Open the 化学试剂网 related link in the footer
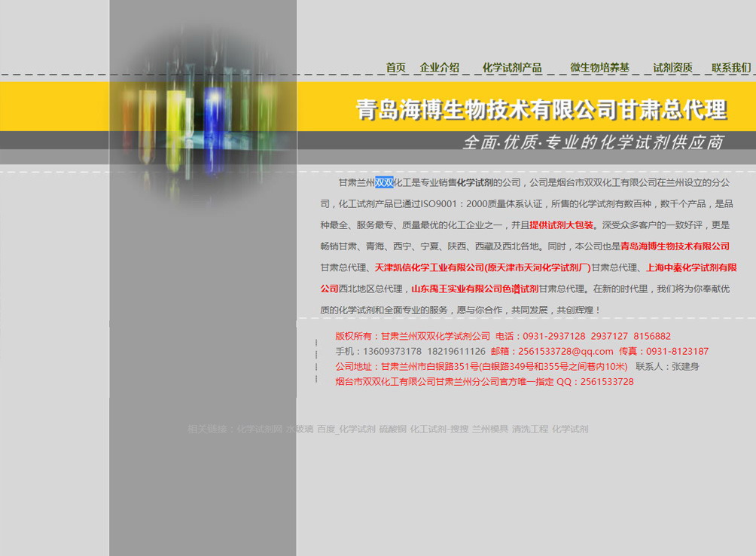Image resolution: width=756 pixels, height=556 pixels. point(259,429)
